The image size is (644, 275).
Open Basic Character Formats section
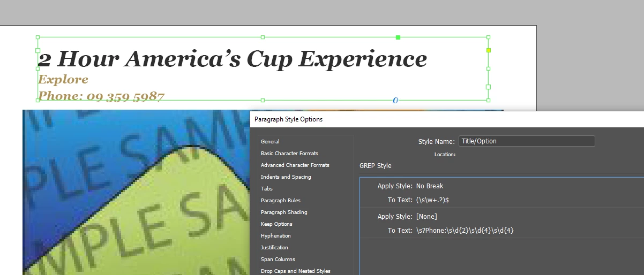click(x=289, y=154)
